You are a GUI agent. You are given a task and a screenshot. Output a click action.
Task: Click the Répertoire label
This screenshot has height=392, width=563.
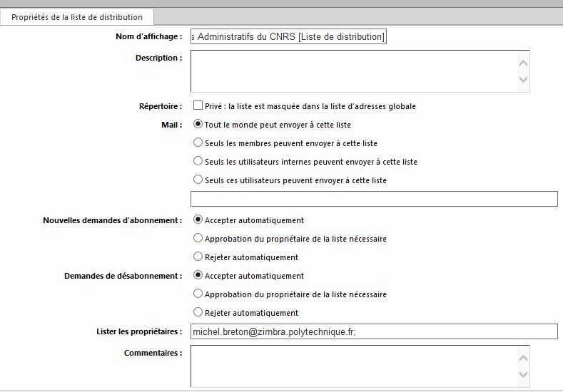[161, 106]
